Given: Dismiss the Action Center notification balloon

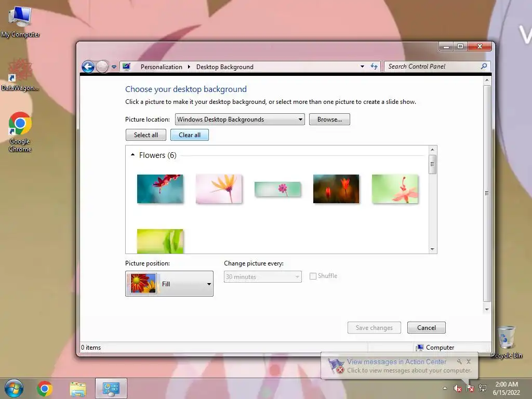Looking at the screenshot, I should point(469,362).
